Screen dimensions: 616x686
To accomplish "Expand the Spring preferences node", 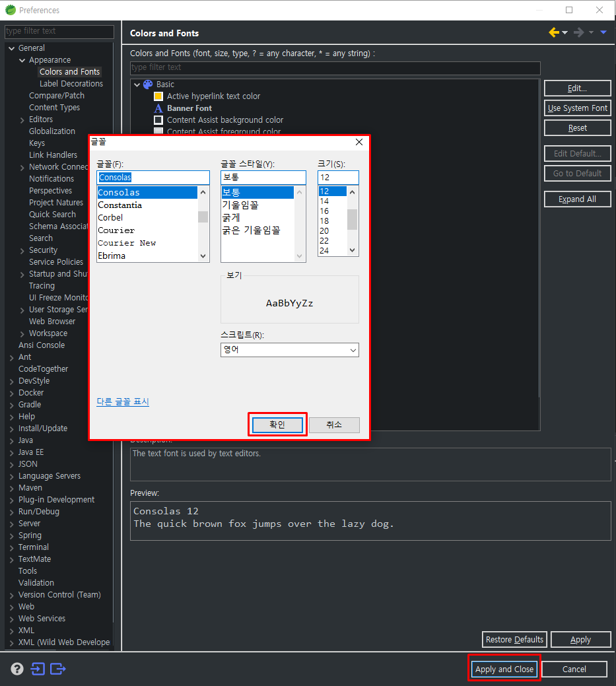I will [12, 536].
